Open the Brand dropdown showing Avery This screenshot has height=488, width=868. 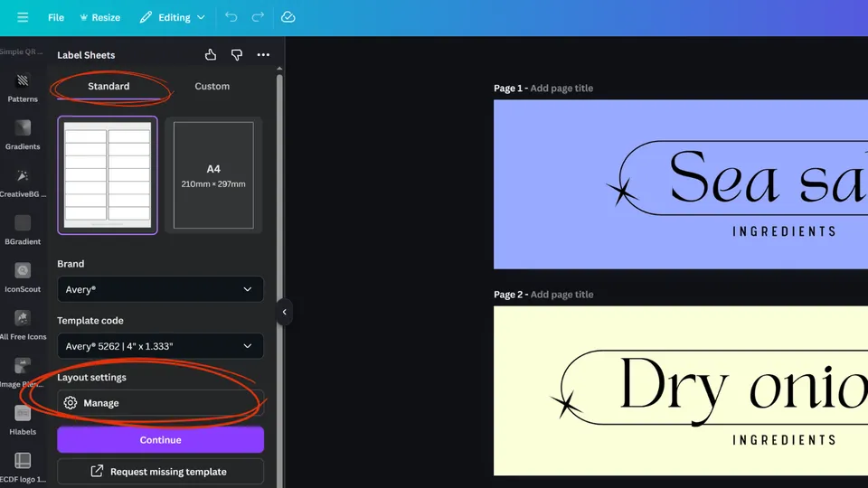point(161,289)
